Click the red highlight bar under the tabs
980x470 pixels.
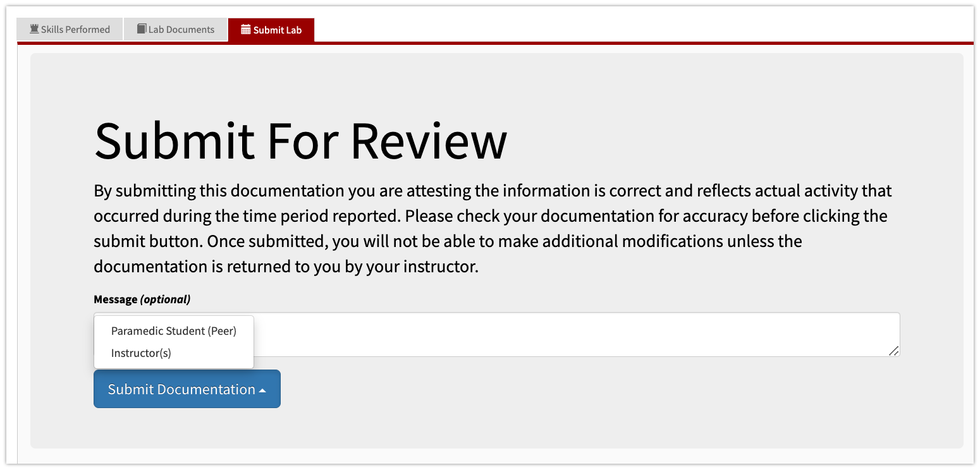click(x=490, y=44)
